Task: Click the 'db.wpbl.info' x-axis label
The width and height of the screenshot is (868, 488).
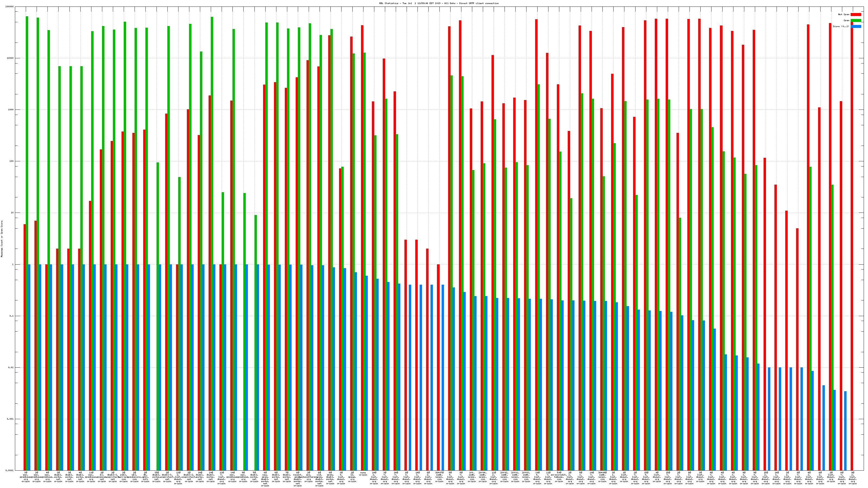Action: [x=145, y=477]
